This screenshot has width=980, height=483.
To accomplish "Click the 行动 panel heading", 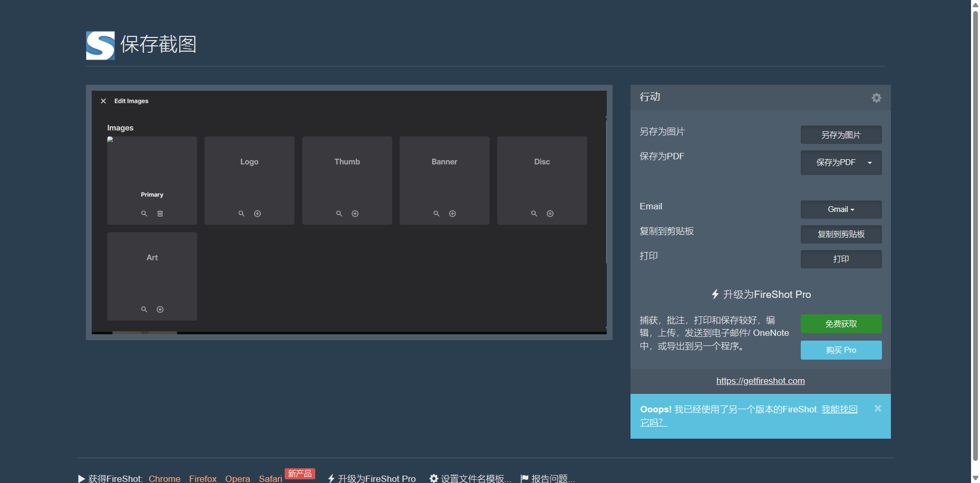I will coord(650,97).
